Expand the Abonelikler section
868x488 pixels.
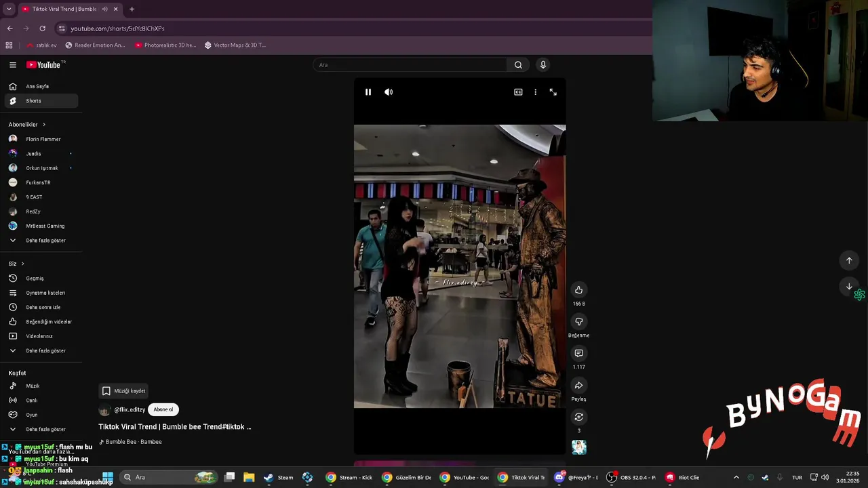(x=27, y=125)
